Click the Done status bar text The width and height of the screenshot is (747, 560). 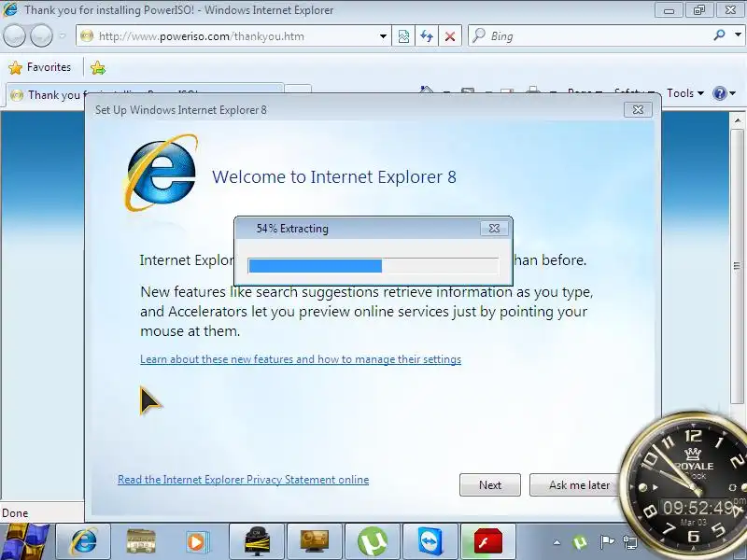pyautogui.click(x=15, y=512)
